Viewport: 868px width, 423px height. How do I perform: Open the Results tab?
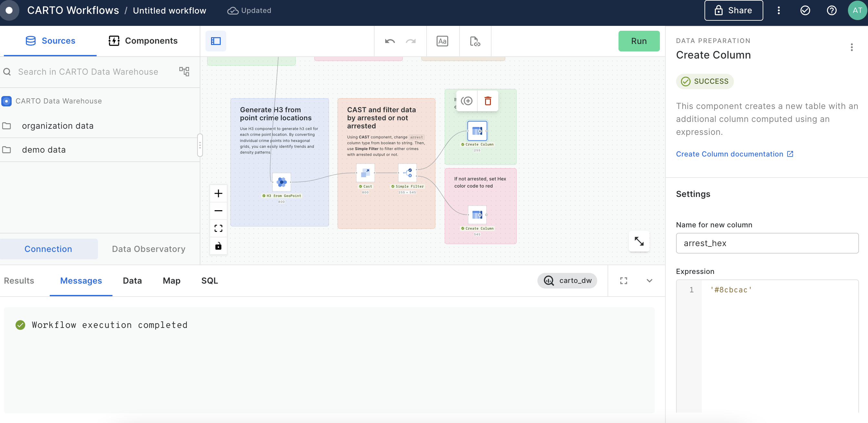click(x=19, y=281)
